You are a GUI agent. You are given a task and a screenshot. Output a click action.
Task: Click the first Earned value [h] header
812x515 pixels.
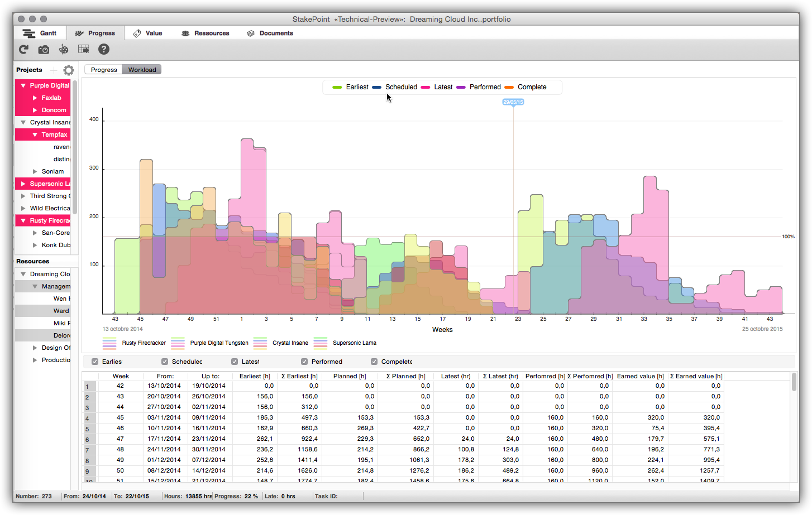(x=641, y=376)
